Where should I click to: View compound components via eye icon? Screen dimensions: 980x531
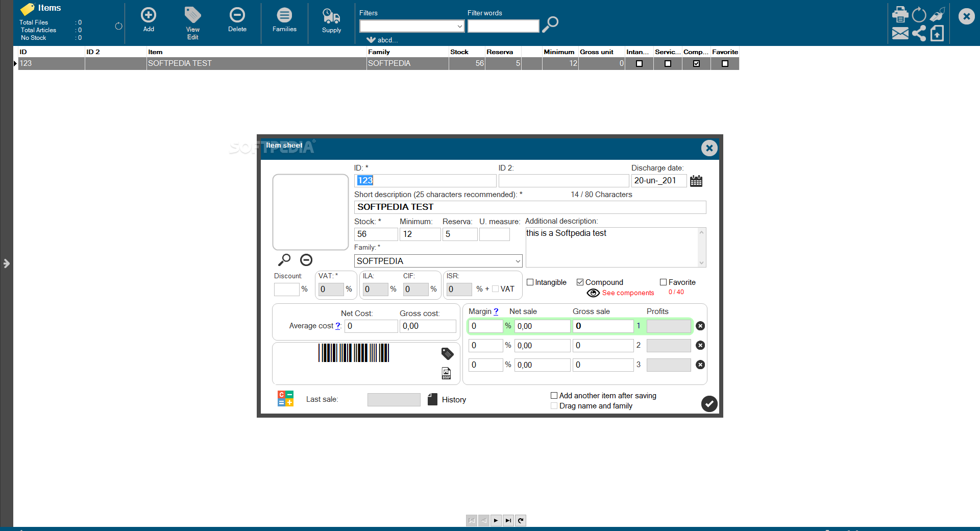pos(593,293)
